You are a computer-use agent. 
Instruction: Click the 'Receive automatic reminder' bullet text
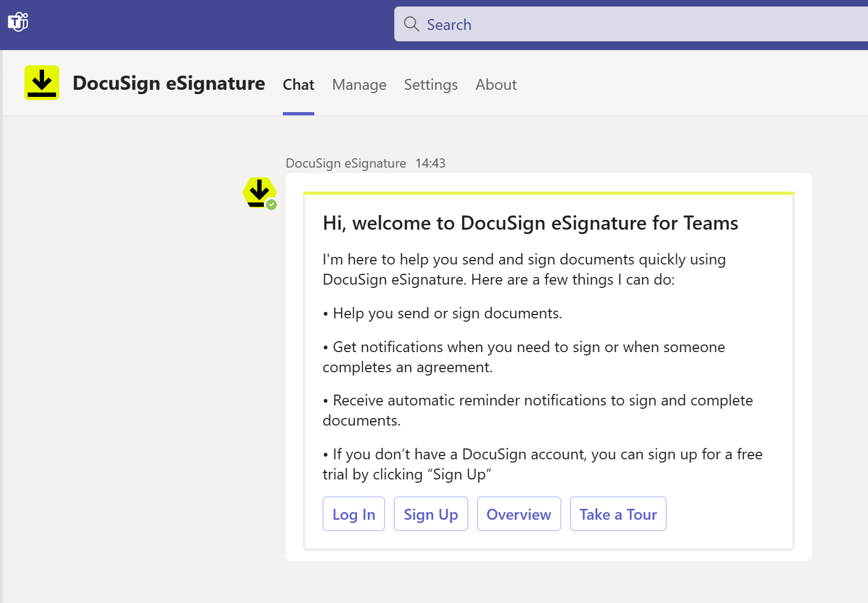point(538,410)
